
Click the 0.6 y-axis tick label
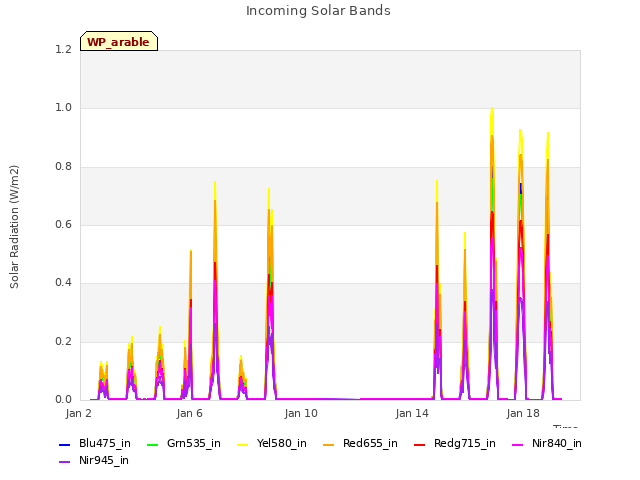(x=63, y=224)
